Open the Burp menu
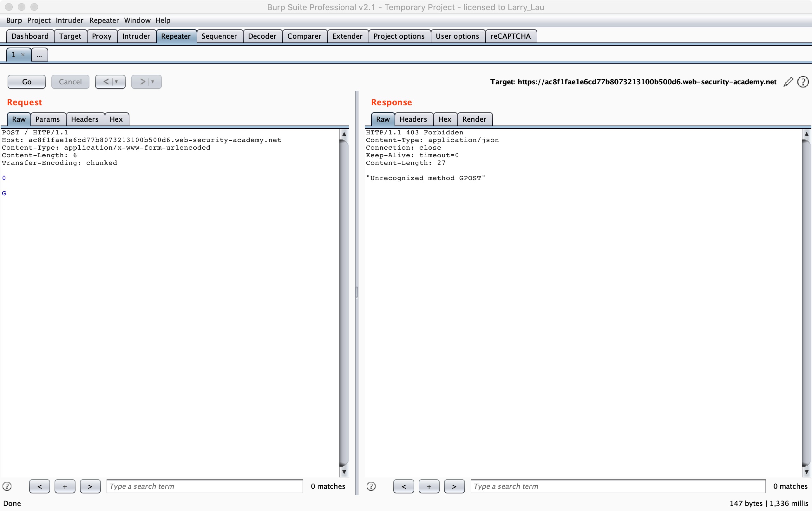 (14, 20)
